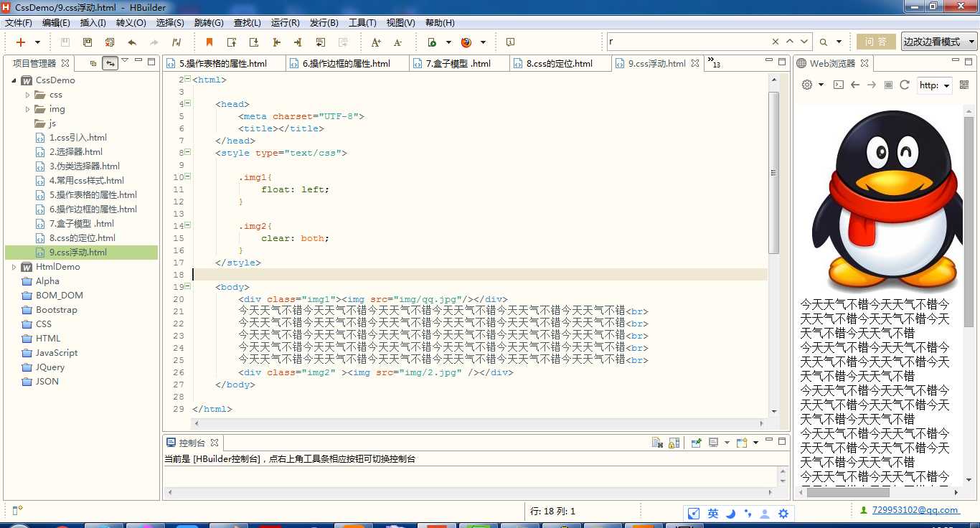Screen dimensions: 980x528
Task: Switch to the 8.css的定位.html tab
Action: [x=560, y=63]
